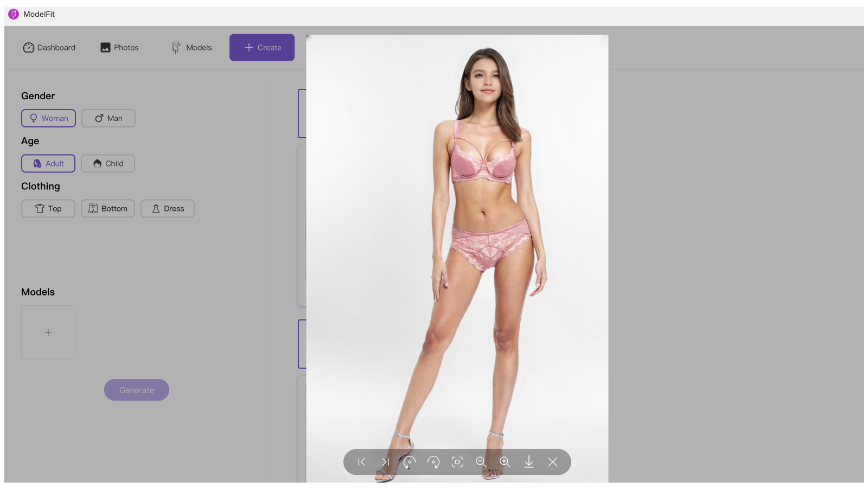Choose the Dress clothing category
The image size is (868, 488).
[x=167, y=208]
